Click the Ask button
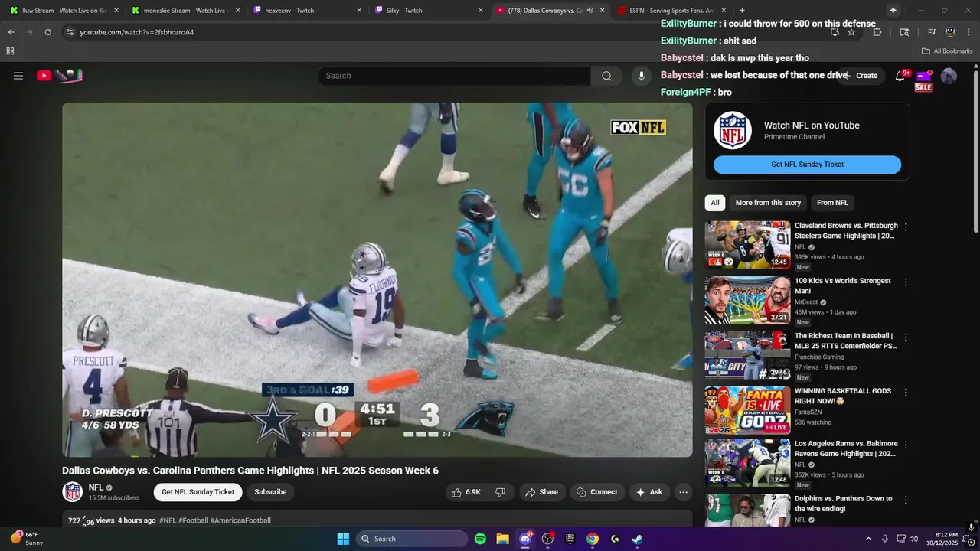 648,492
